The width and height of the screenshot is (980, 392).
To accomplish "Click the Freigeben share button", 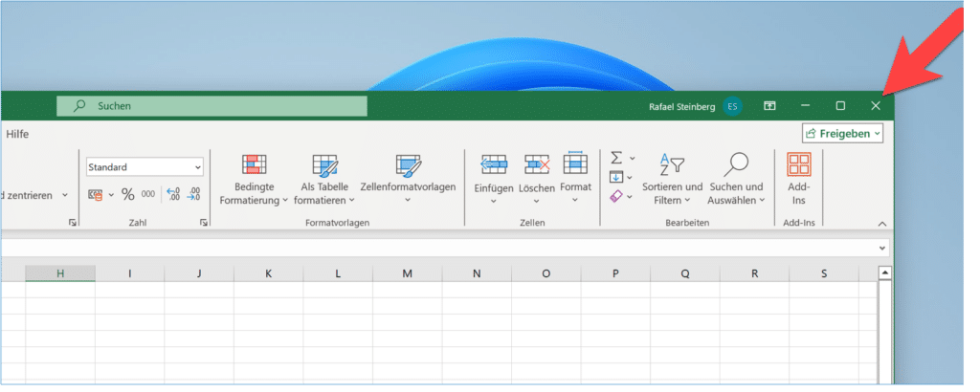I will click(843, 134).
